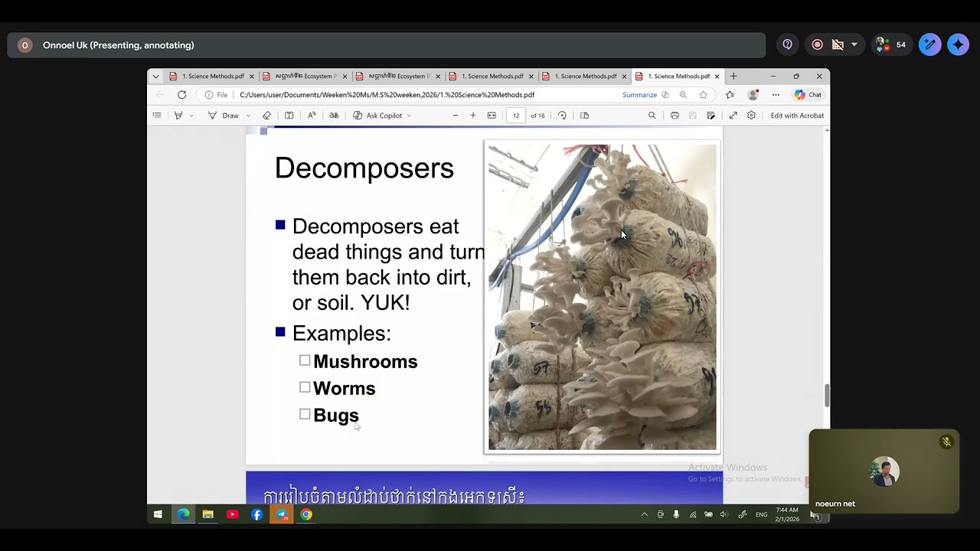Open the Copilot Chat button
Screen dimensions: 980x551
click(x=808, y=95)
